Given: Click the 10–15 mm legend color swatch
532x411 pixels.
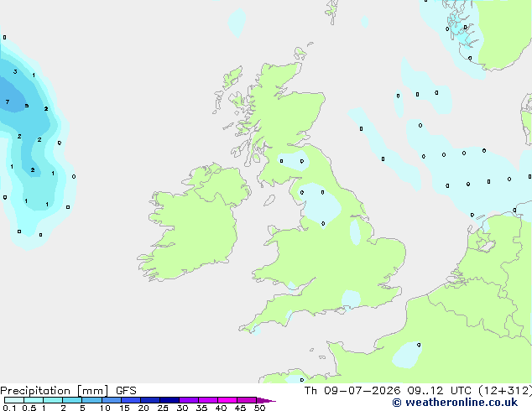Looking at the screenshot, I should point(111,400).
